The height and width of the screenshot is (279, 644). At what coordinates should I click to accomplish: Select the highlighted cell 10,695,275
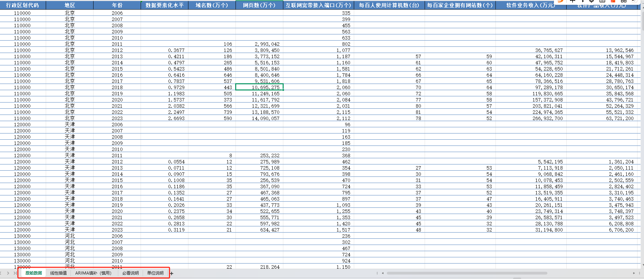tap(259, 87)
